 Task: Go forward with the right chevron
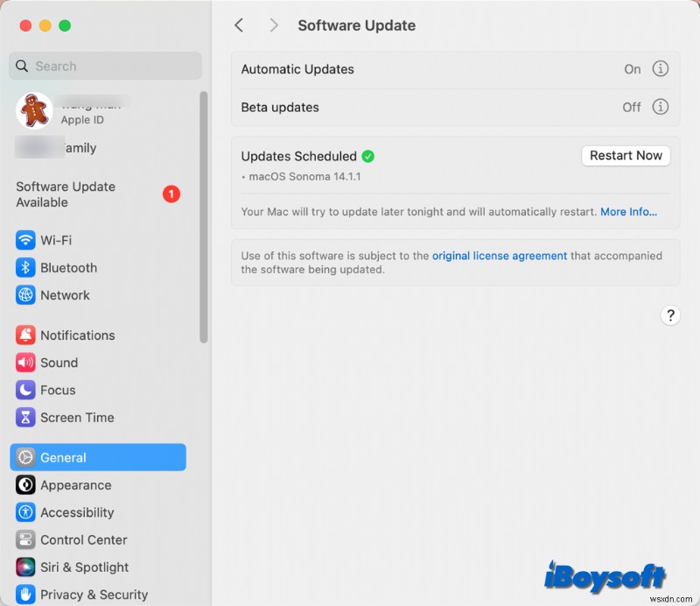tap(274, 25)
